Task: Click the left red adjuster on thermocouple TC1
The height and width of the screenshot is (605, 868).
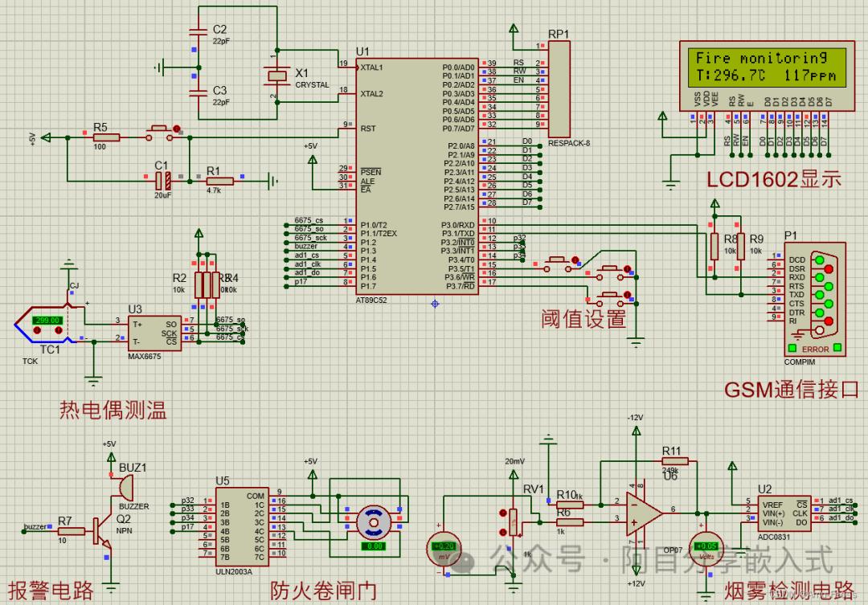Action: tap(37, 330)
